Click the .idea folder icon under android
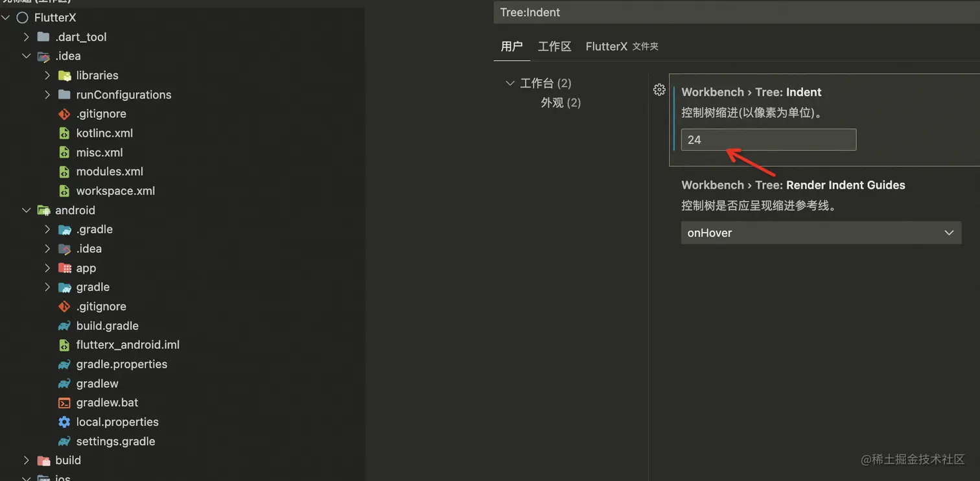This screenshot has height=481, width=980. 64,249
